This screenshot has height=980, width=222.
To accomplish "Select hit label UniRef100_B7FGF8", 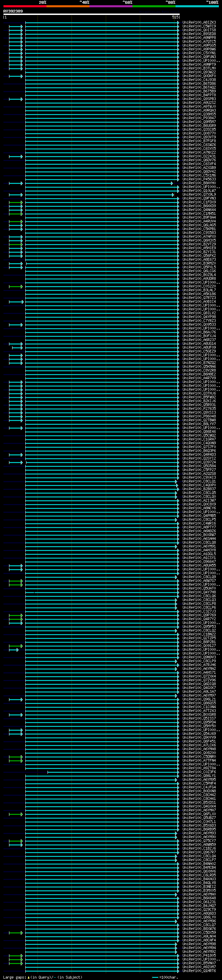I will coord(199,141).
